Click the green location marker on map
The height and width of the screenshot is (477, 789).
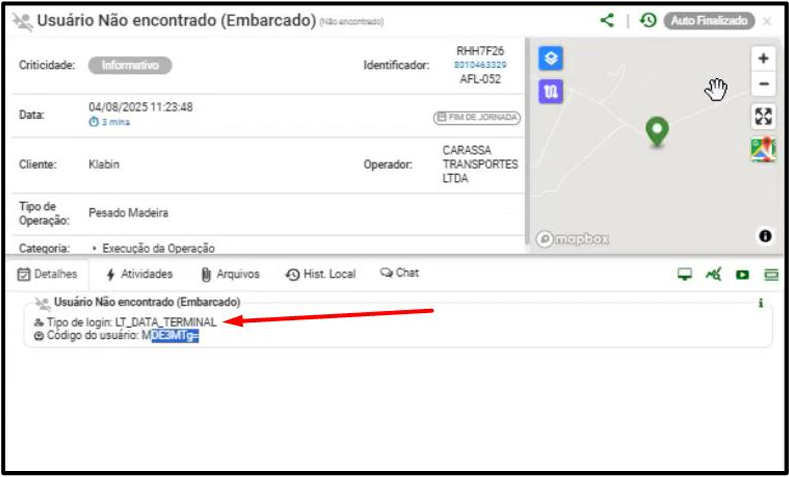click(x=656, y=130)
